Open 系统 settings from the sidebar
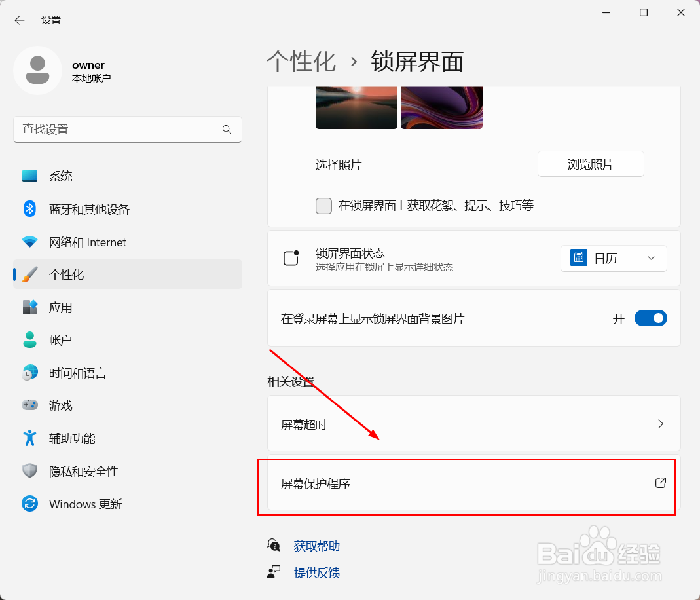 tap(60, 176)
